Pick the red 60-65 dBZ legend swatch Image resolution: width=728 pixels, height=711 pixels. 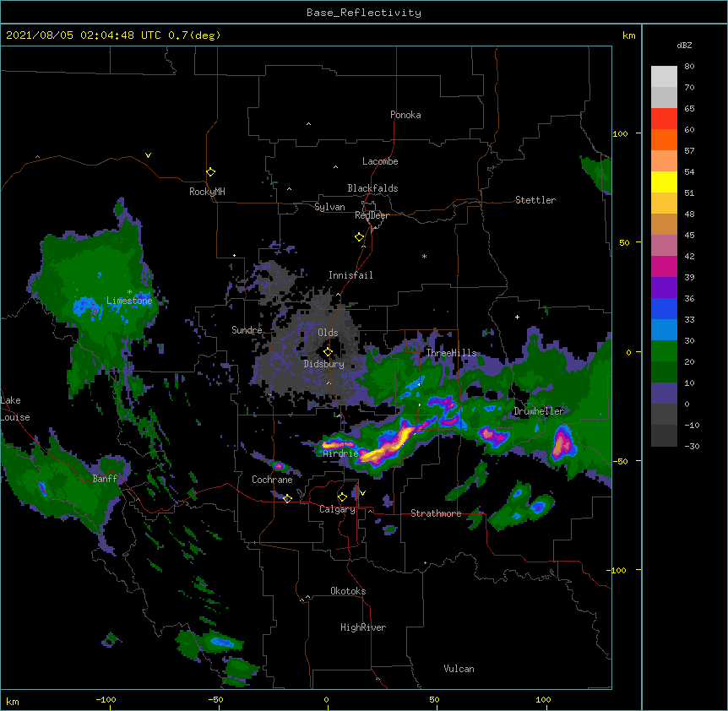[x=664, y=118]
